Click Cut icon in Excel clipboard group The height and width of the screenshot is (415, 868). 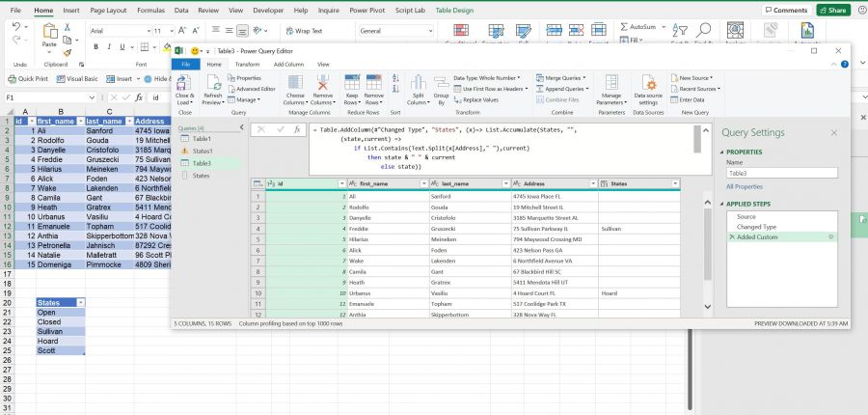tap(67, 27)
